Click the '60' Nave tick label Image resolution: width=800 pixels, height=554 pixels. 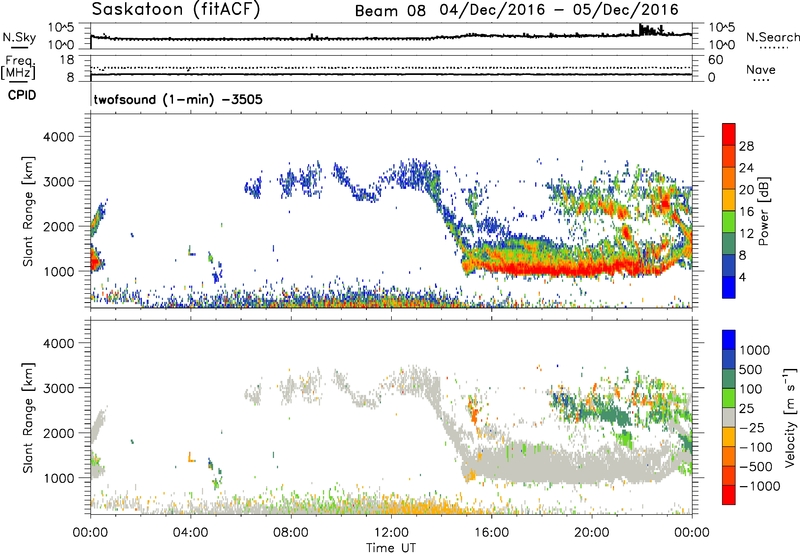pos(715,60)
